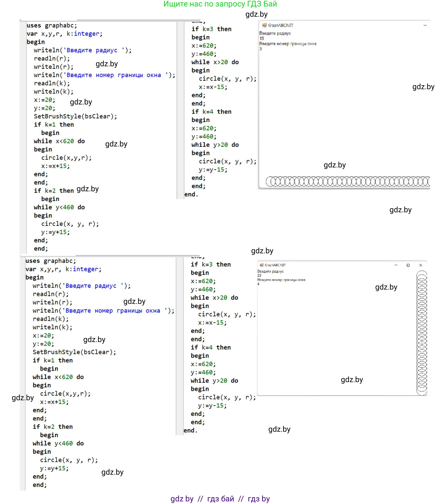Image resolution: width=441 pixels, height=504 pixels.
Task: Close the GraphABC.NET window showing radius 20
Action: 420,265
